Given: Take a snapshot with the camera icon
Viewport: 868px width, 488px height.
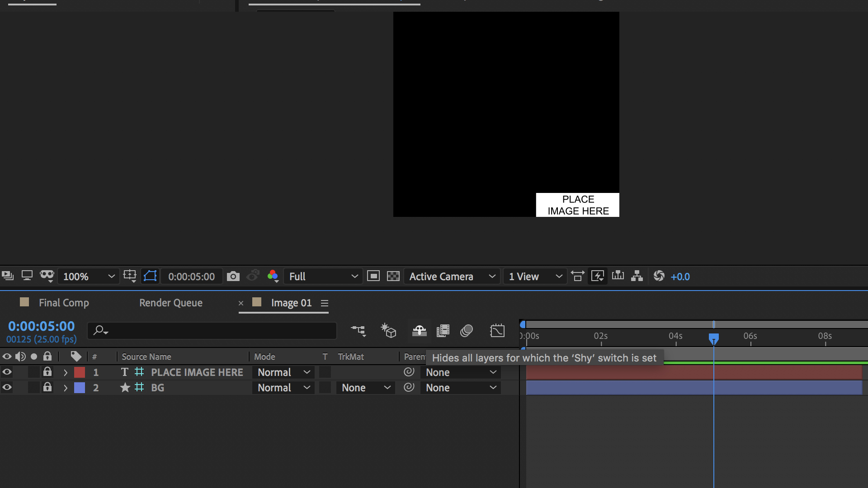Looking at the screenshot, I should (233, 276).
